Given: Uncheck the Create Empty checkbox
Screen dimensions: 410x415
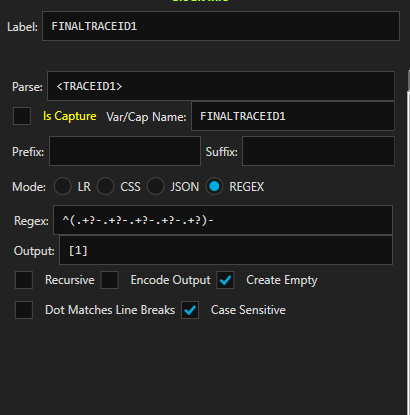Looking at the screenshot, I should pos(225,280).
